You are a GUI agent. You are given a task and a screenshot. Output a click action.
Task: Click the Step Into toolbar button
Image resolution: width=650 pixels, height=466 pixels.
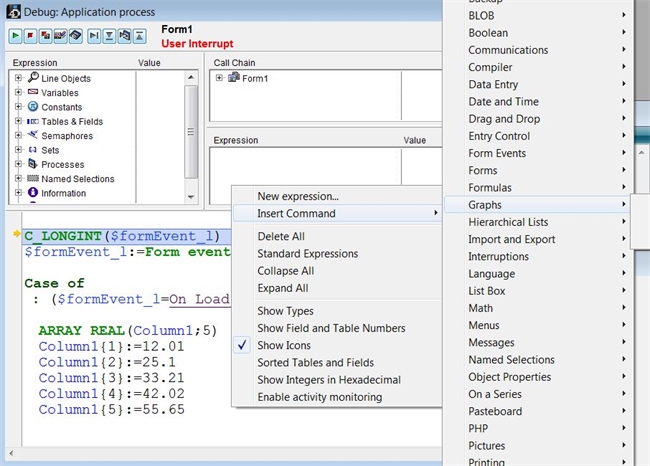109,35
